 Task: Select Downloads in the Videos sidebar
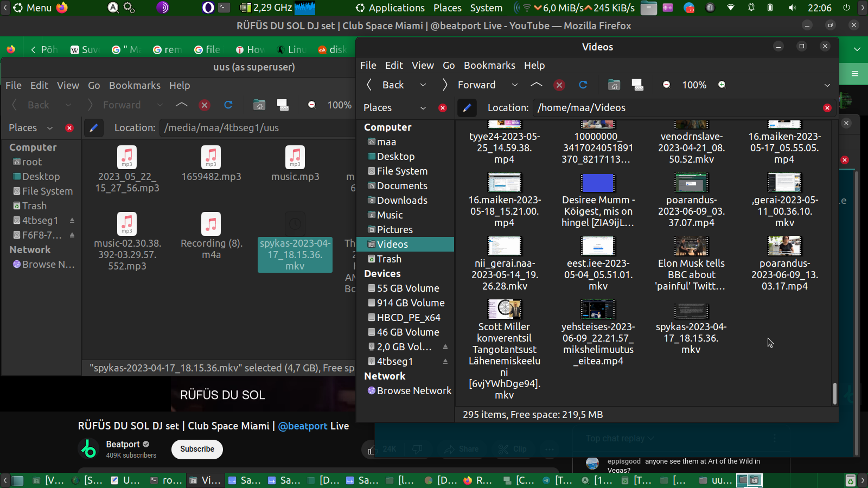click(x=402, y=201)
